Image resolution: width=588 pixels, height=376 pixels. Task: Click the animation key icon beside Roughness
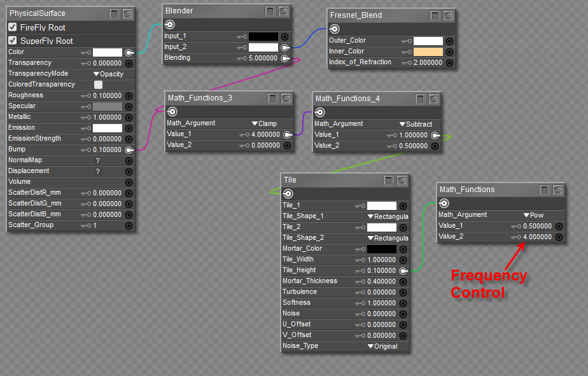click(86, 96)
